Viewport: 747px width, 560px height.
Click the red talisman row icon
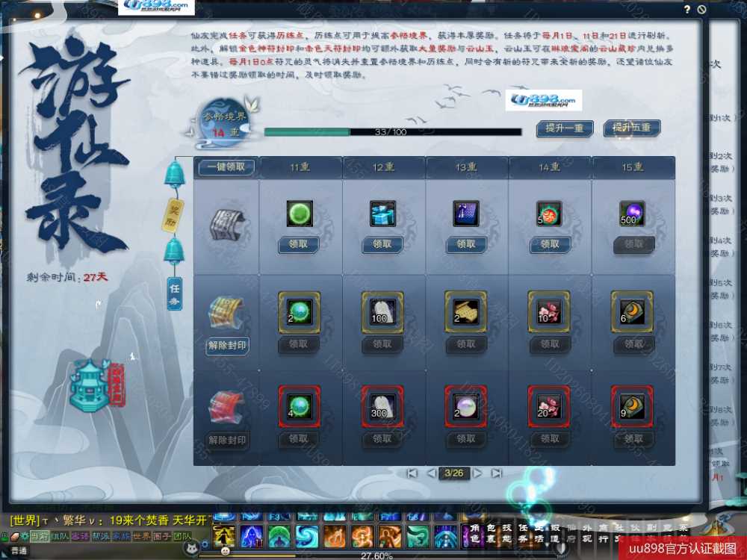(x=227, y=408)
